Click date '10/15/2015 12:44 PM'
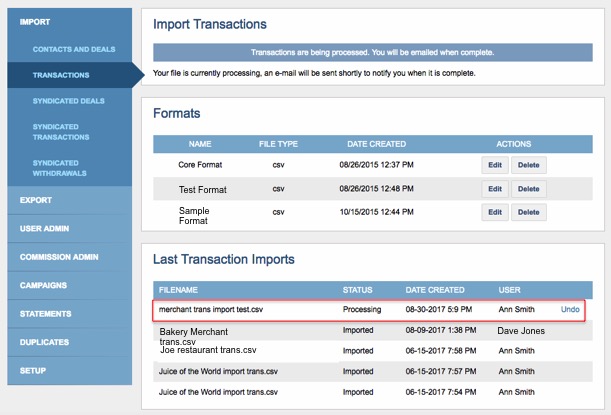The width and height of the screenshot is (611, 415). 376,212
